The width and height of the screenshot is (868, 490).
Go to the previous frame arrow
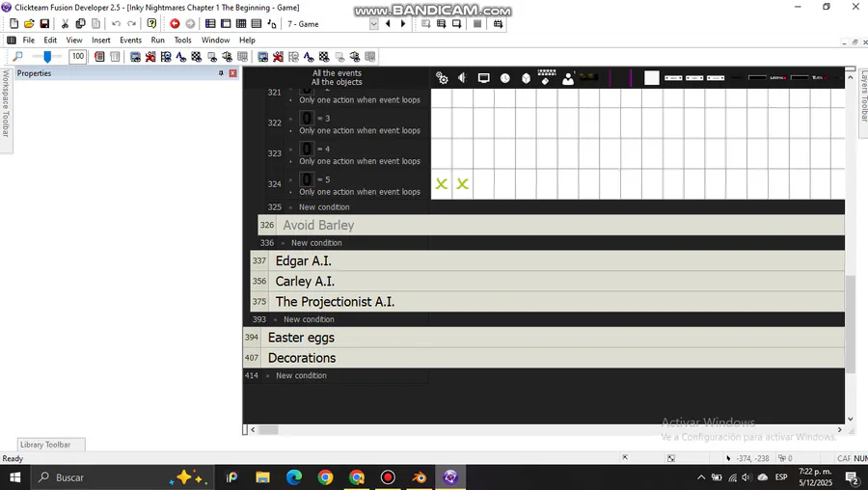(388, 24)
